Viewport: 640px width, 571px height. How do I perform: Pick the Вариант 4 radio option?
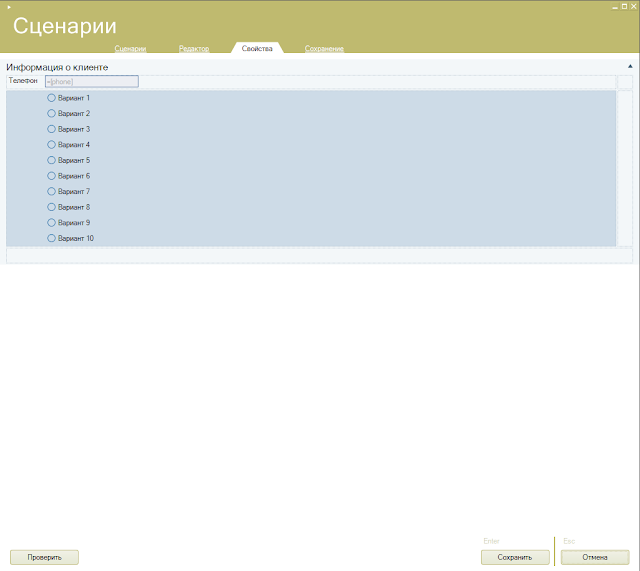click(x=51, y=144)
